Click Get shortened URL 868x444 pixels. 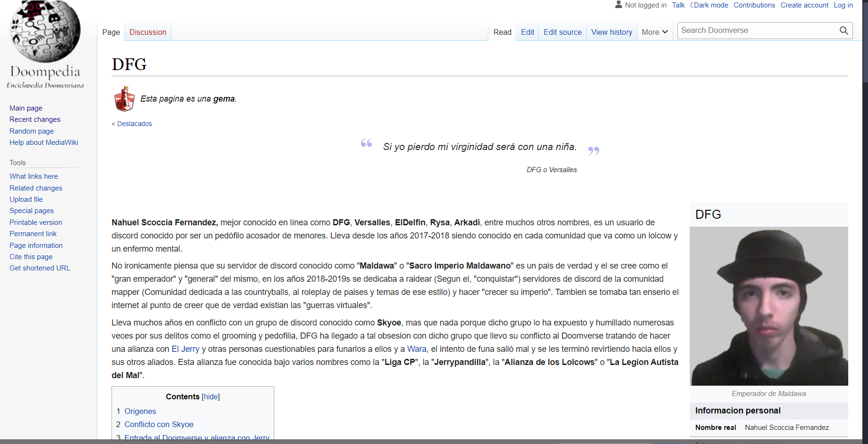pos(40,268)
